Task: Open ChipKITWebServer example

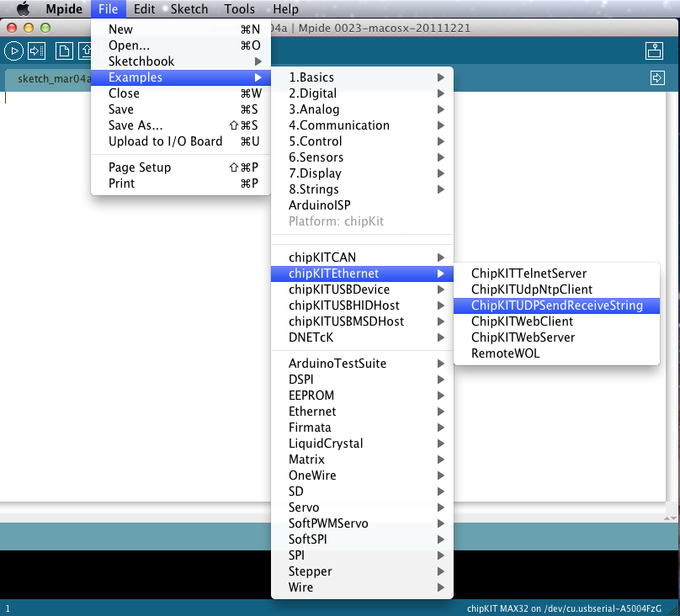Action: 557,337
